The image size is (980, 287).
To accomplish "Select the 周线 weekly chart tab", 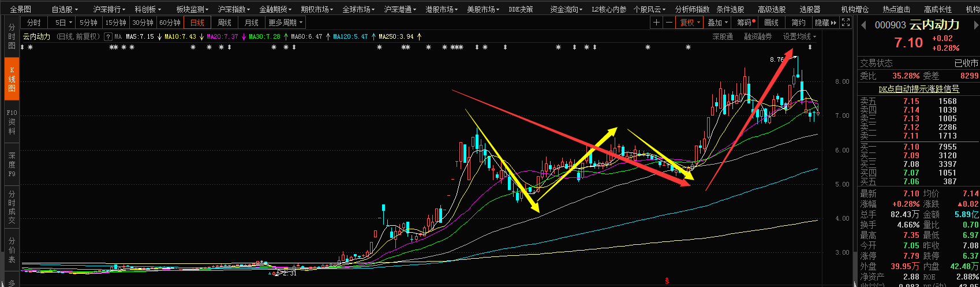I will (x=225, y=23).
